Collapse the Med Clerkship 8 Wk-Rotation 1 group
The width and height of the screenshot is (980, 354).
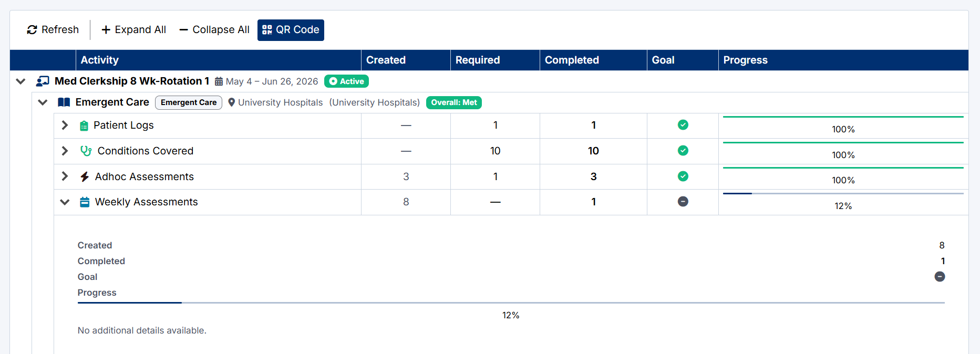coord(21,81)
